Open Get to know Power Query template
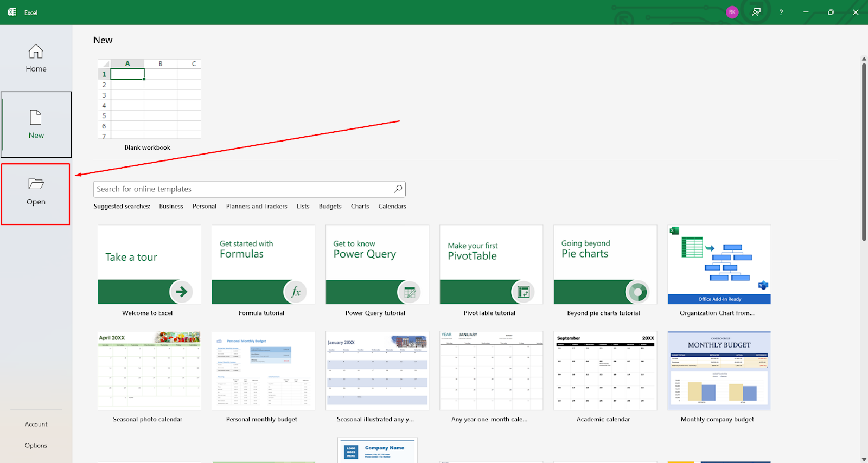The width and height of the screenshot is (868, 463). coord(377,265)
